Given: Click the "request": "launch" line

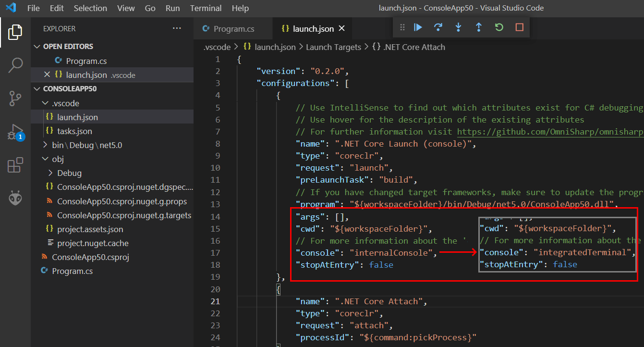Looking at the screenshot, I should [344, 168].
